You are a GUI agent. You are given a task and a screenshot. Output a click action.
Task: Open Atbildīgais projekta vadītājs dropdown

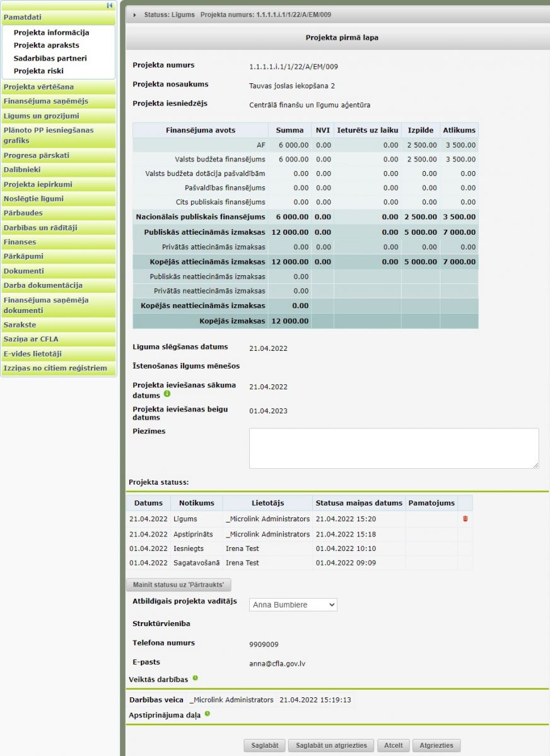point(293,605)
